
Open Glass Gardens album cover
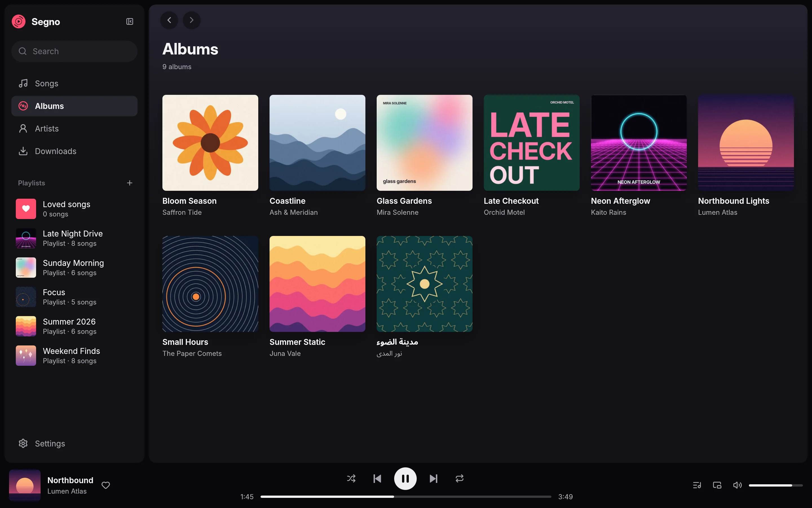pyautogui.click(x=424, y=143)
